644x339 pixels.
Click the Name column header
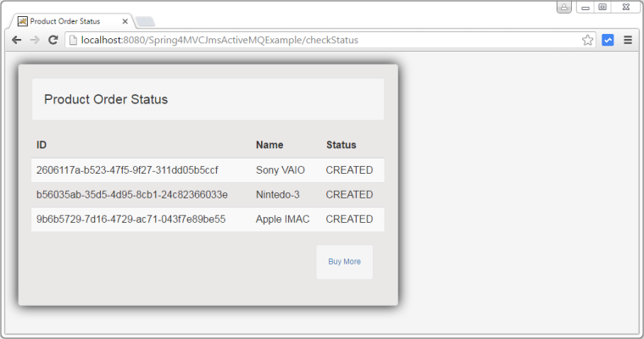269,145
